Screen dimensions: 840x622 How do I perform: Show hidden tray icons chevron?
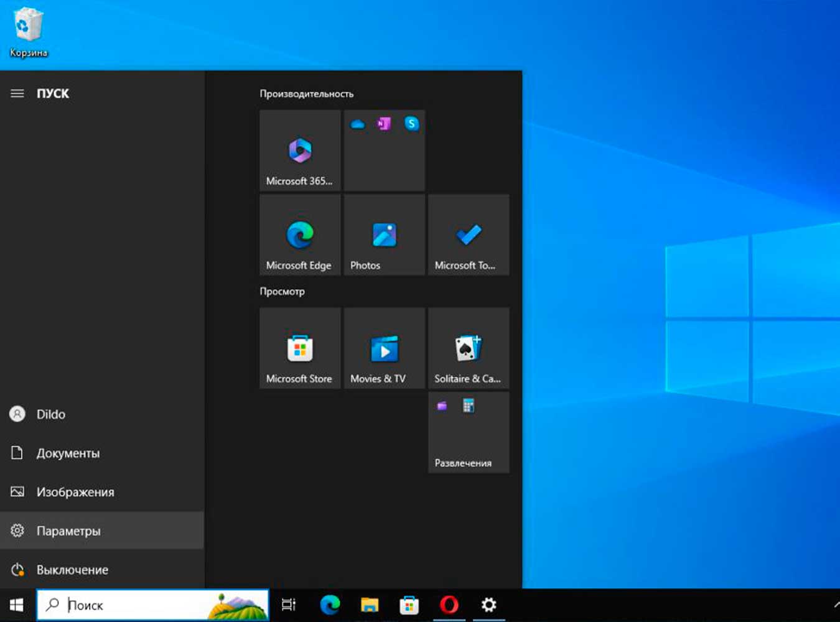pos(836,605)
